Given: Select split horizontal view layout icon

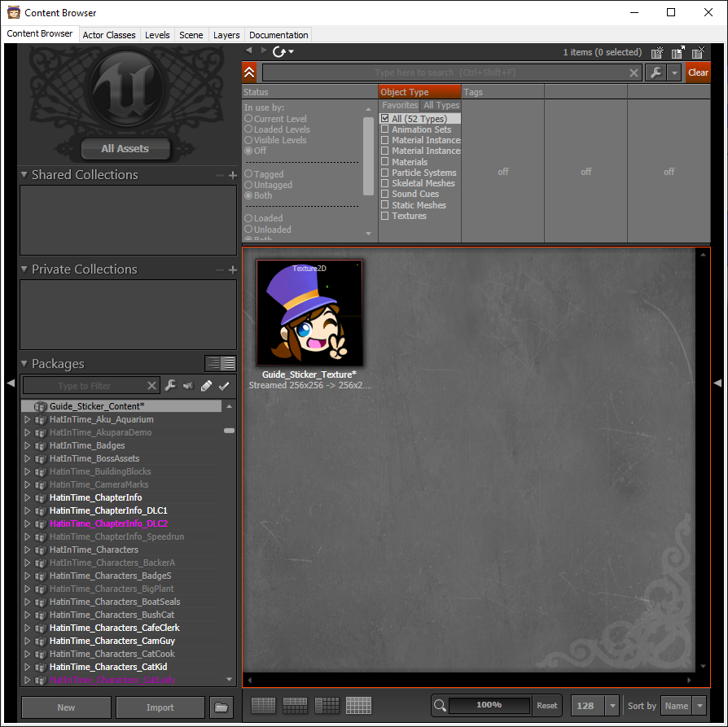Looking at the screenshot, I should [x=295, y=705].
